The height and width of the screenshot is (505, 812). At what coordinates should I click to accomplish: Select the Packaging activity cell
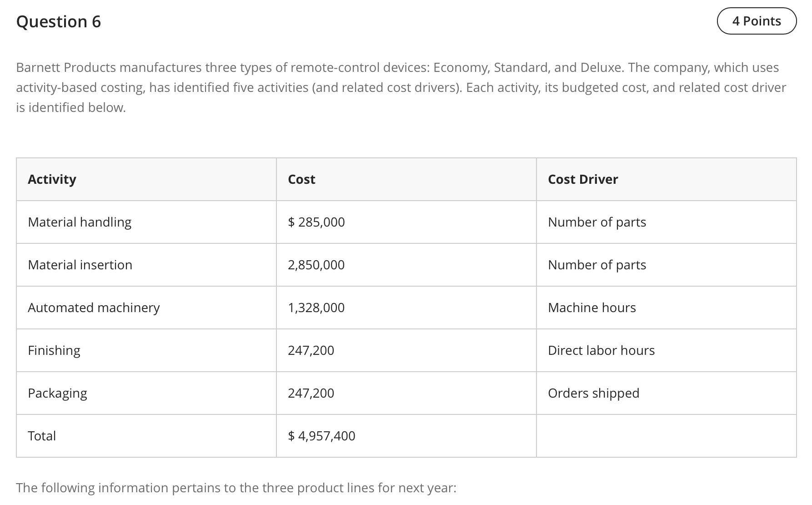(146, 393)
